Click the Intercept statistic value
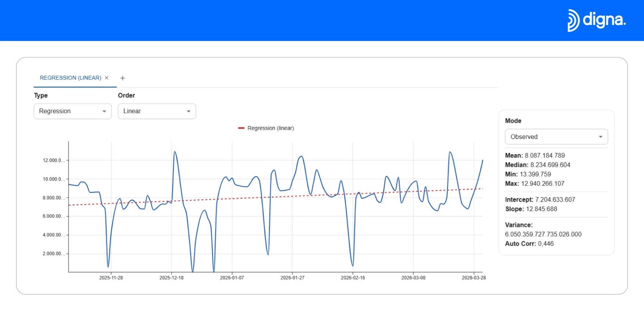644x311 pixels. click(555, 200)
